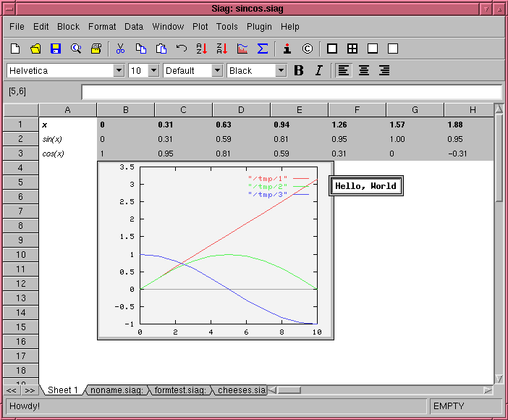
Task: Open the Plugin menu
Action: (x=259, y=27)
